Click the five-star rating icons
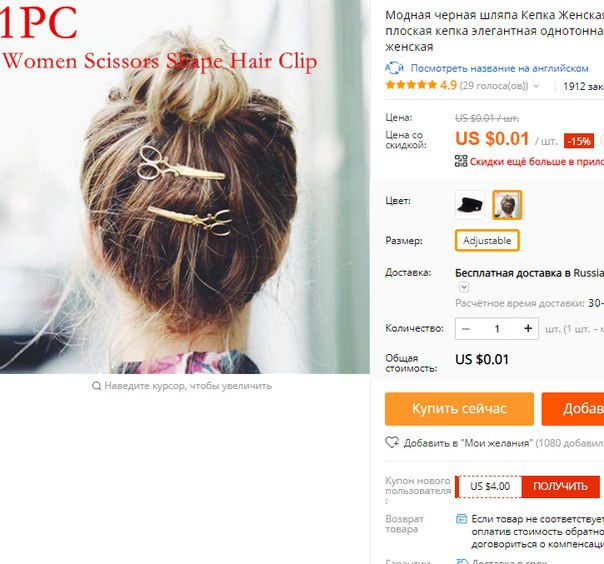This screenshot has height=564, width=604. [x=411, y=85]
